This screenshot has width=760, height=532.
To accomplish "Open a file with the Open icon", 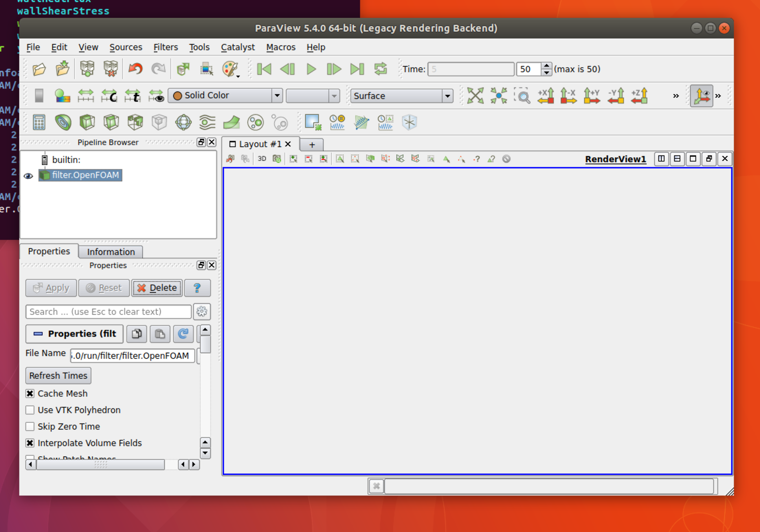I will pyautogui.click(x=39, y=69).
